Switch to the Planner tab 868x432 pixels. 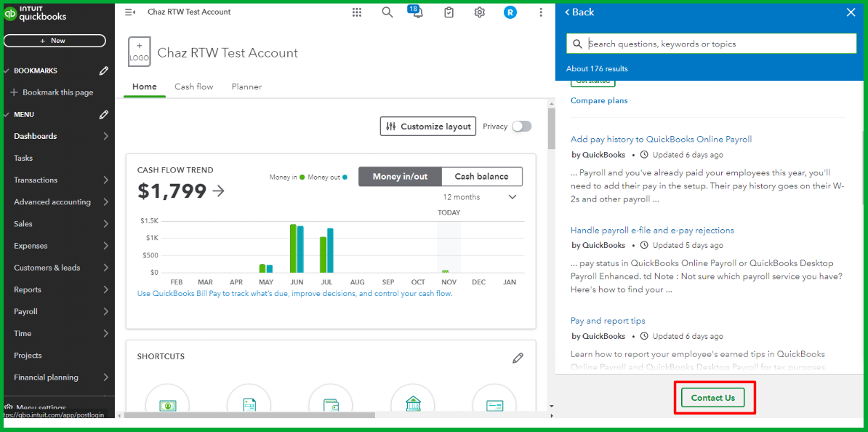point(247,87)
